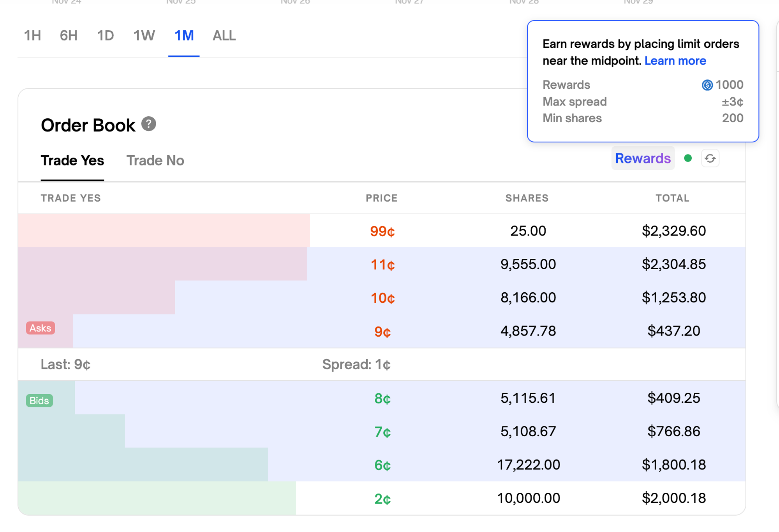
Task: Select the Asks label badge
Action: (40, 328)
